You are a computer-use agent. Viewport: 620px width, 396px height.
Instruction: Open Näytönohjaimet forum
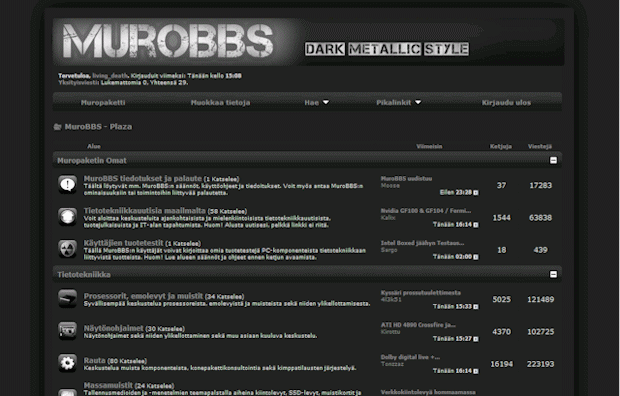pyautogui.click(x=113, y=328)
